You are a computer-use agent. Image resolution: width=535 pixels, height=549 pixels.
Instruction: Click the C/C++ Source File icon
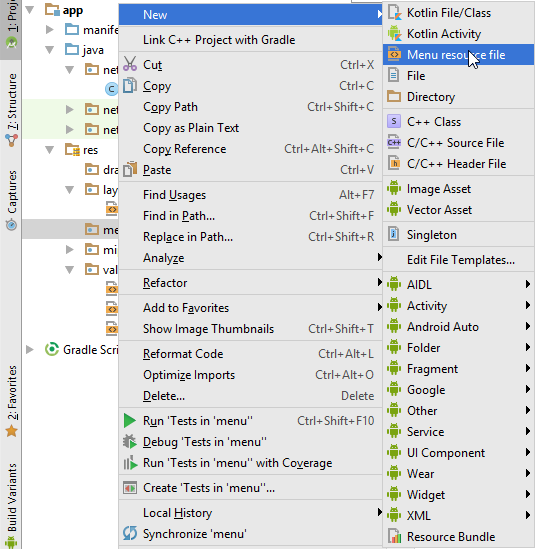pos(394,143)
